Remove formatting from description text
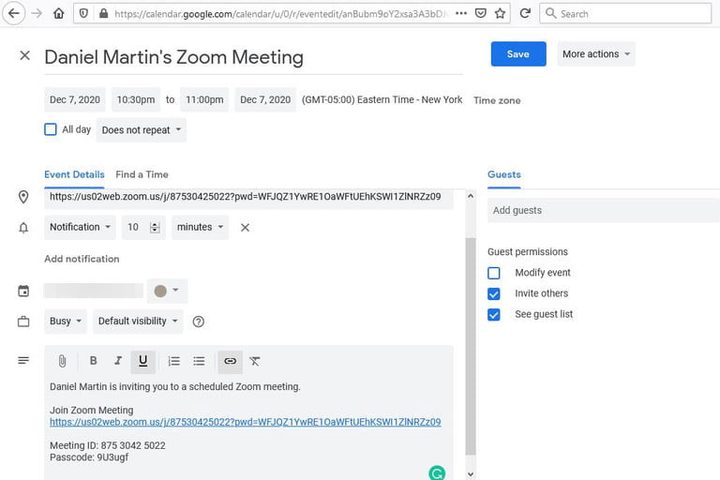 [255, 361]
